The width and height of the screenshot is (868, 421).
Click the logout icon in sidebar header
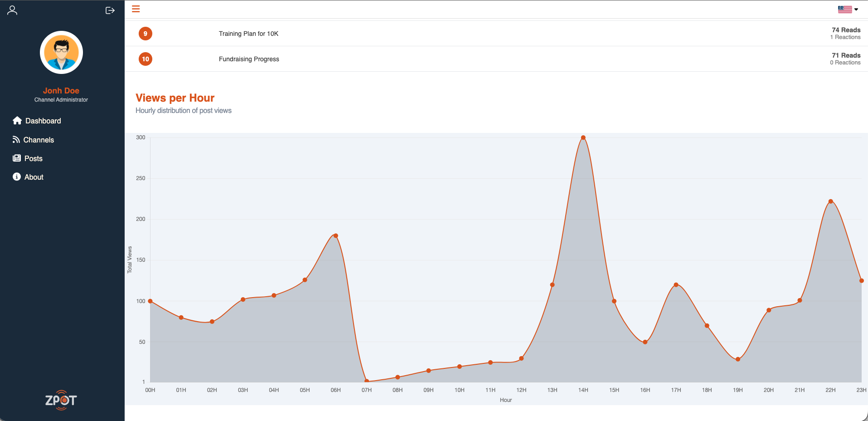[x=110, y=10]
